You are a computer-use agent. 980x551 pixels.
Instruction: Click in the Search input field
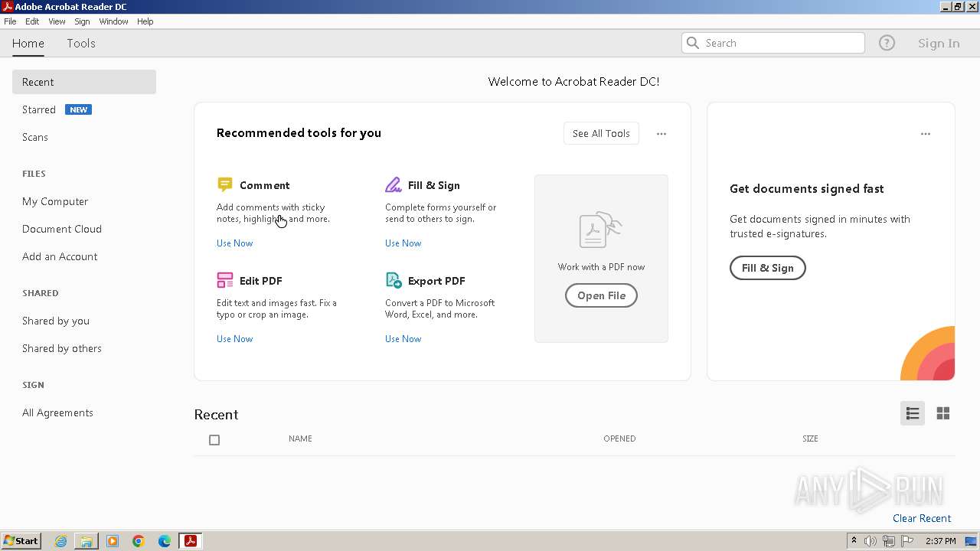773,43
